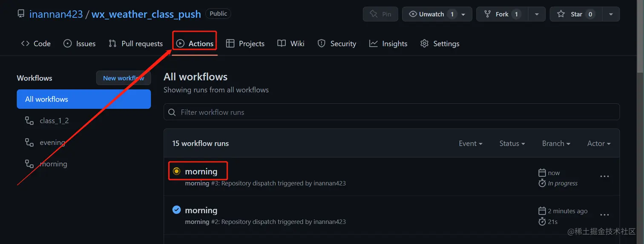Go to the Security tab
644x244 pixels.
point(336,43)
